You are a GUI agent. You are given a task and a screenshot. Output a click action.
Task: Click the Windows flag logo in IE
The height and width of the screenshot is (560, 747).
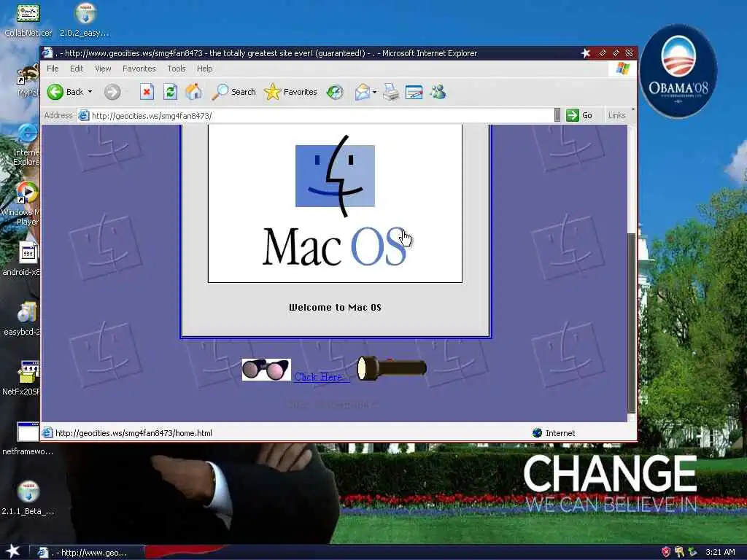point(622,69)
